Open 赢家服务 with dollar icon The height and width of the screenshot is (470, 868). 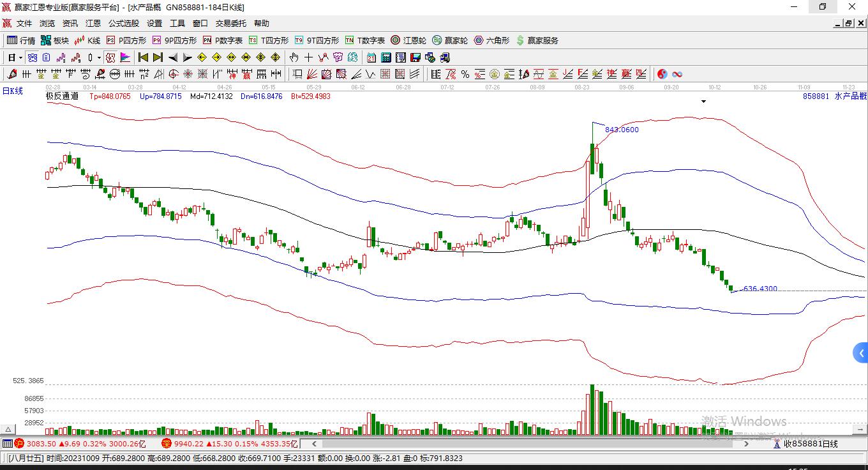(537, 40)
